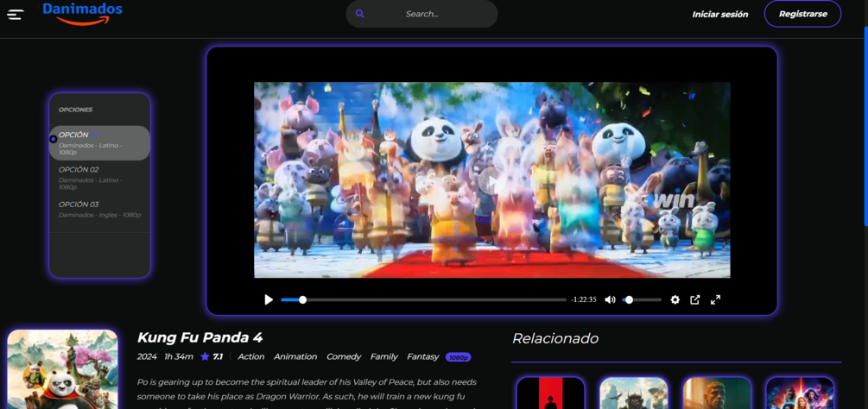Open the hamburger menu icon
The height and width of the screenshot is (409, 868).
coord(16,15)
